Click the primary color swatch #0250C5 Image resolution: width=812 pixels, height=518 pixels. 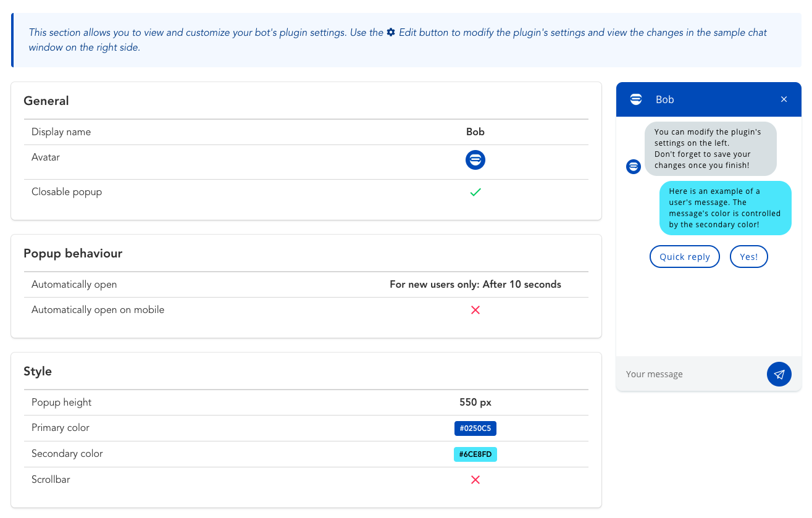click(x=475, y=428)
